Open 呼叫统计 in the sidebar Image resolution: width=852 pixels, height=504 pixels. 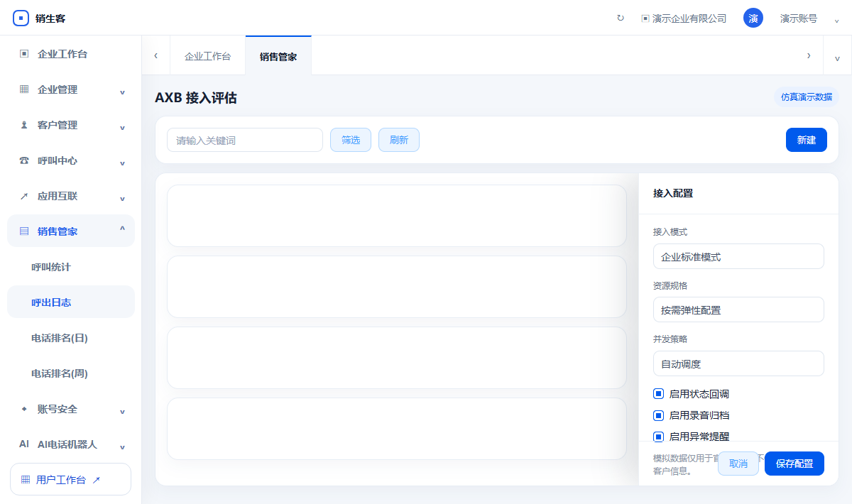point(71,267)
